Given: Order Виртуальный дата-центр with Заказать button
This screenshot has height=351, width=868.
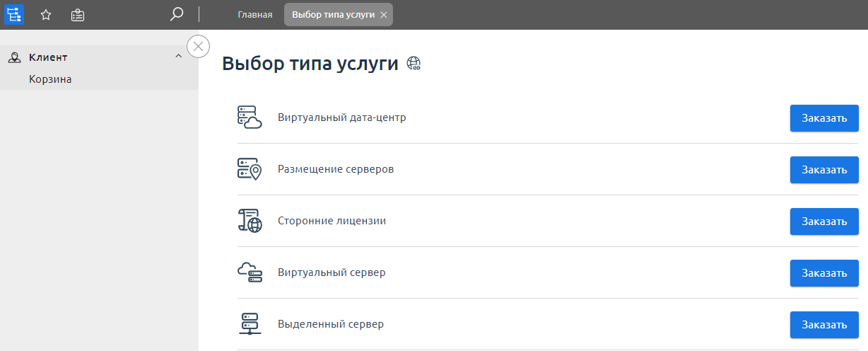Looking at the screenshot, I should click(x=823, y=118).
